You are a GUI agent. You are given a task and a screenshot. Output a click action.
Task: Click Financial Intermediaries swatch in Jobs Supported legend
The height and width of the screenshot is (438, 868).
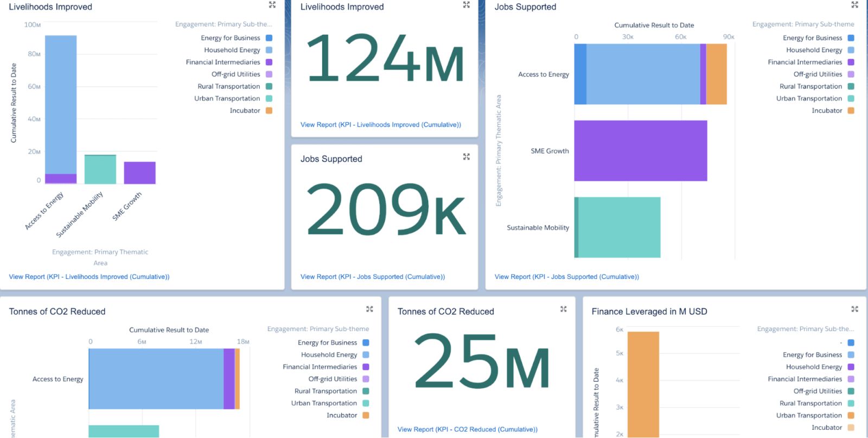click(851, 62)
